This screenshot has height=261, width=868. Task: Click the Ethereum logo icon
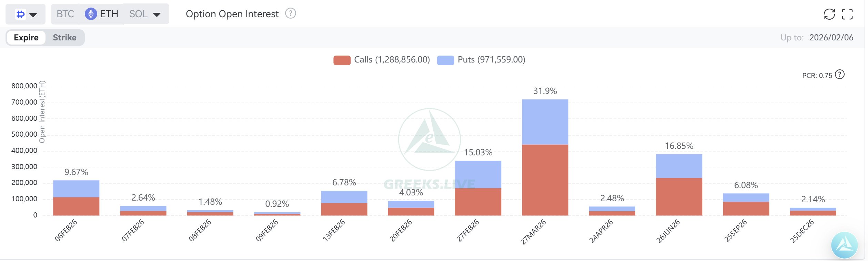(x=91, y=14)
